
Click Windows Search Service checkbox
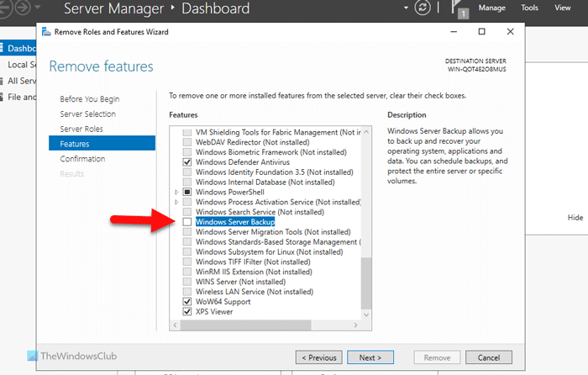pos(187,212)
